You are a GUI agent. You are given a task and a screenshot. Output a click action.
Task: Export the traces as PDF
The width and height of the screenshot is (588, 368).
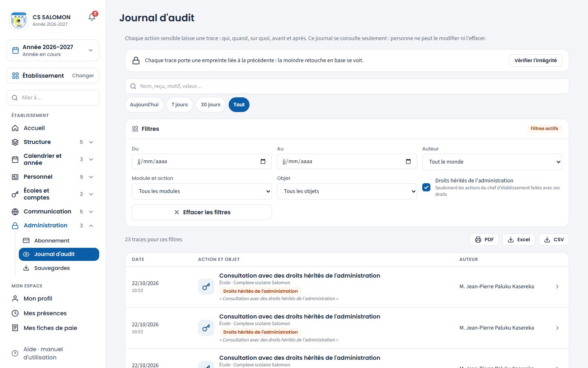pyautogui.click(x=484, y=240)
